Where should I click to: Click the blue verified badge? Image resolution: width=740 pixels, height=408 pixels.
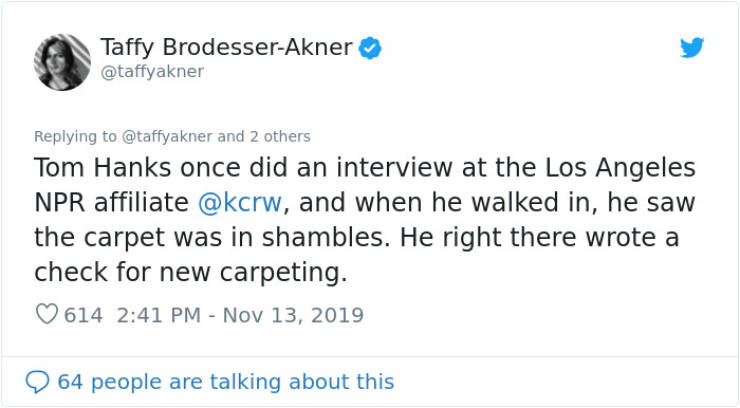pos(370,48)
